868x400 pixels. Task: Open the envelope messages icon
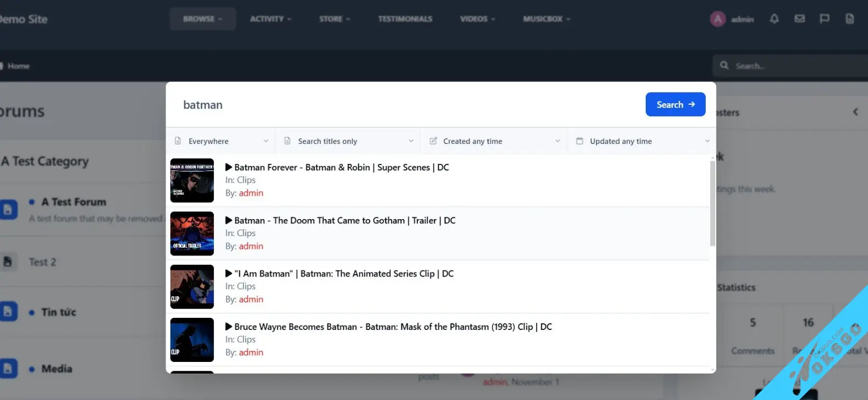800,19
